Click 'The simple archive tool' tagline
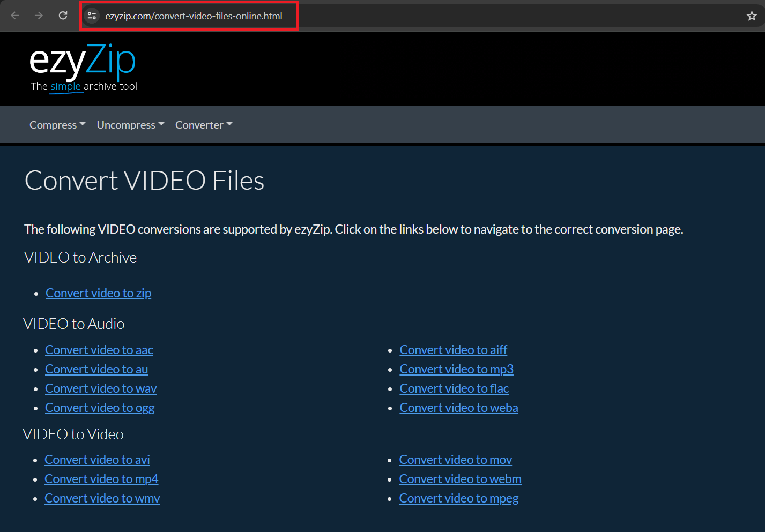The image size is (765, 532). point(84,87)
